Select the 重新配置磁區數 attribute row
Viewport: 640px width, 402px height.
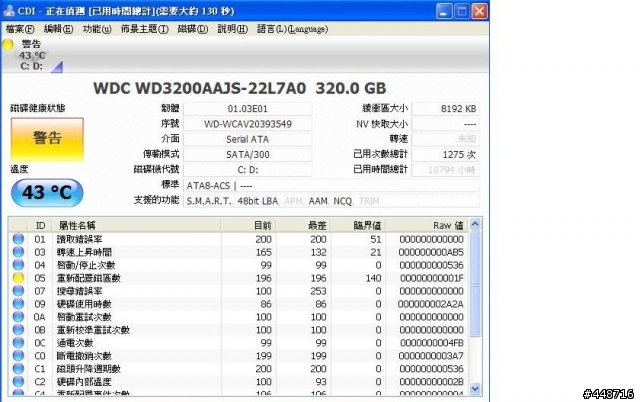point(238,278)
